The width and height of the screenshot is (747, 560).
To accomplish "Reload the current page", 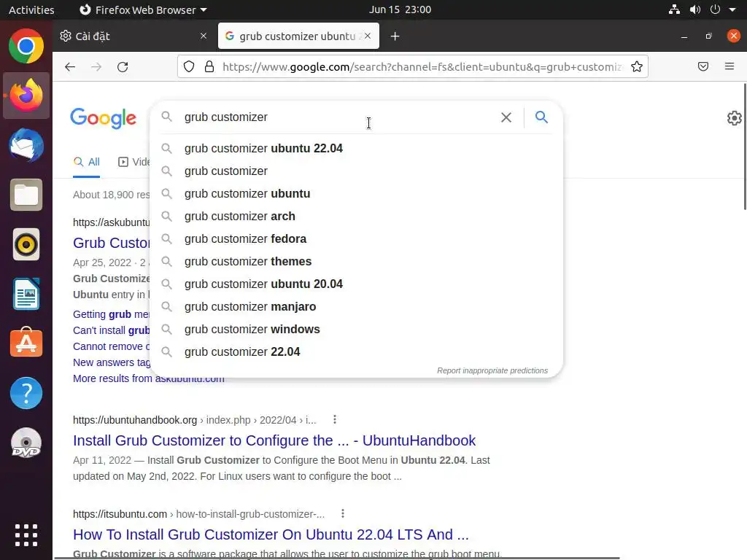I will [x=123, y=66].
